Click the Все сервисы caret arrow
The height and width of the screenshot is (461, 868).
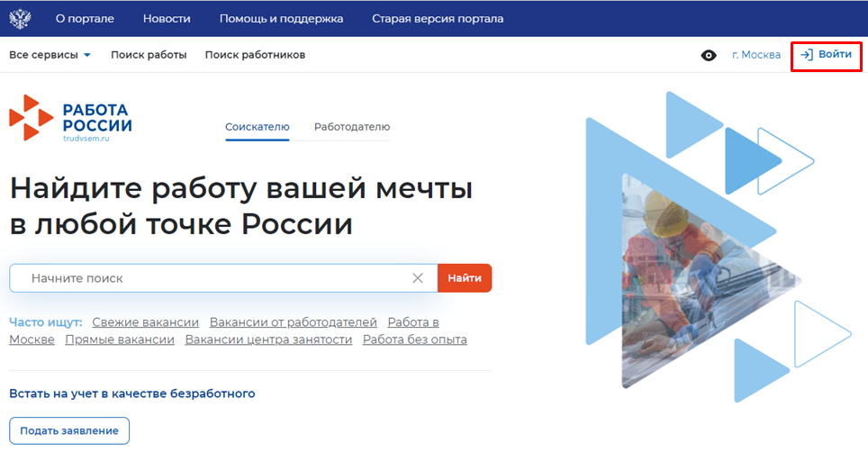pyautogui.click(x=87, y=55)
